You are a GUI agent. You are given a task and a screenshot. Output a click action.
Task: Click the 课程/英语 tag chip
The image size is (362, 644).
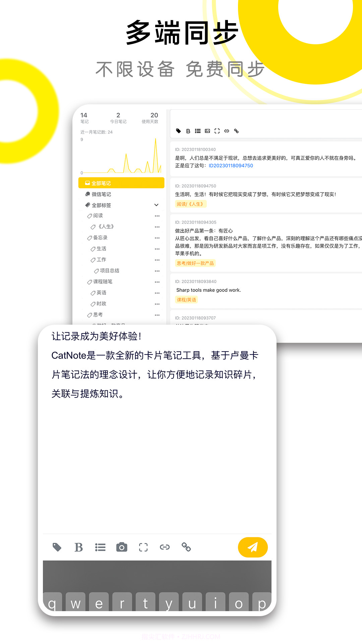[x=186, y=300]
